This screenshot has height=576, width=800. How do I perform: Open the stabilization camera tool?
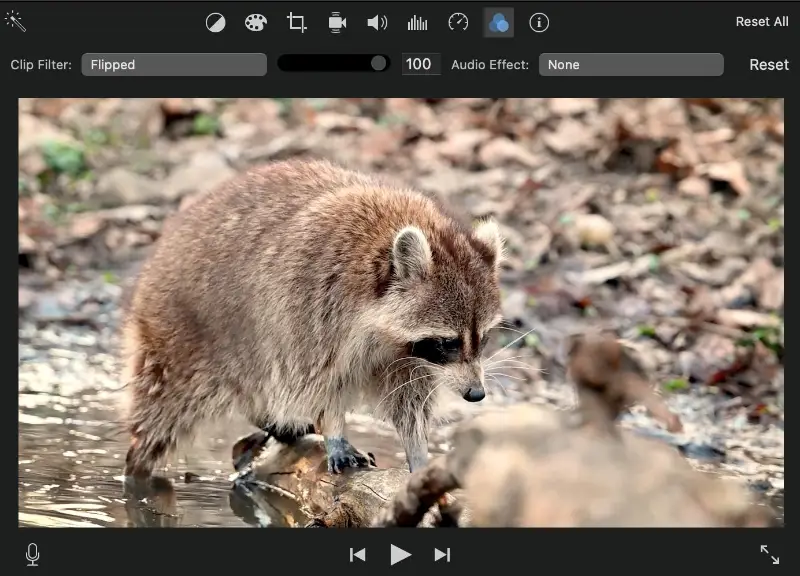tap(337, 22)
